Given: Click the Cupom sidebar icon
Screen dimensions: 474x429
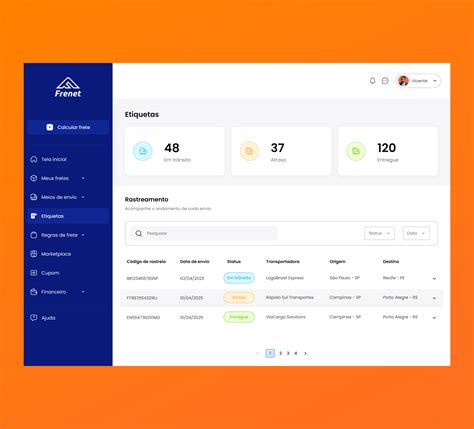Looking at the screenshot, I should point(34,273).
